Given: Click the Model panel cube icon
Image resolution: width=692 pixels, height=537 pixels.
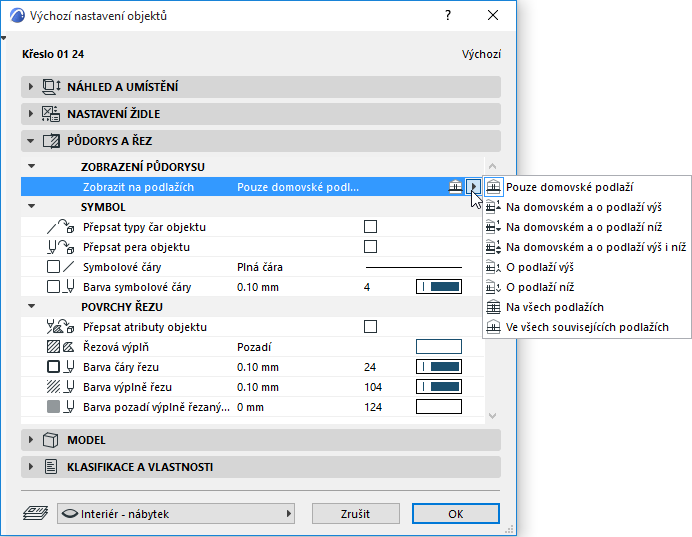Looking at the screenshot, I should click(x=51, y=440).
